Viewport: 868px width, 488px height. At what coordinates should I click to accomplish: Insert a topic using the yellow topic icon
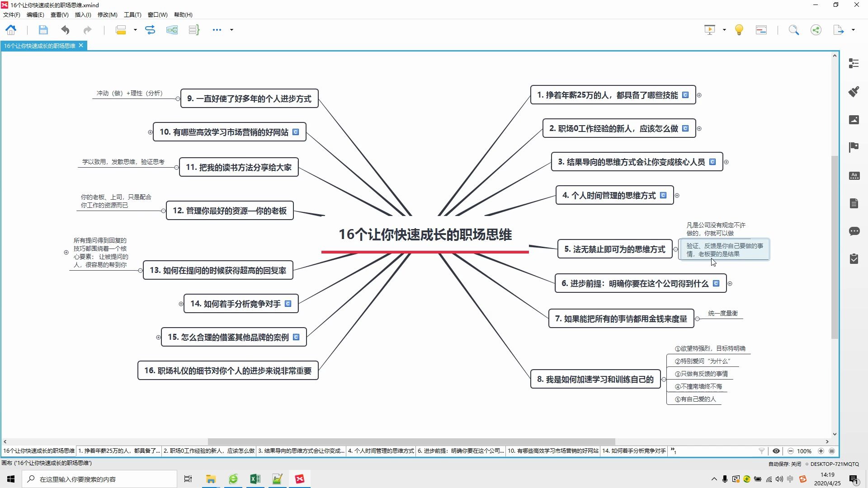pyautogui.click(x=121, y=30)
